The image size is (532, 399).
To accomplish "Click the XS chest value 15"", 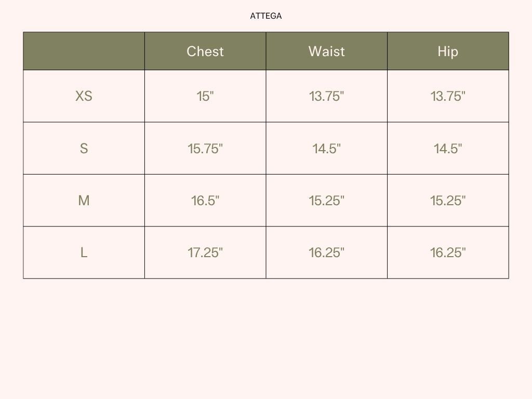I will (x=205, y=96).
